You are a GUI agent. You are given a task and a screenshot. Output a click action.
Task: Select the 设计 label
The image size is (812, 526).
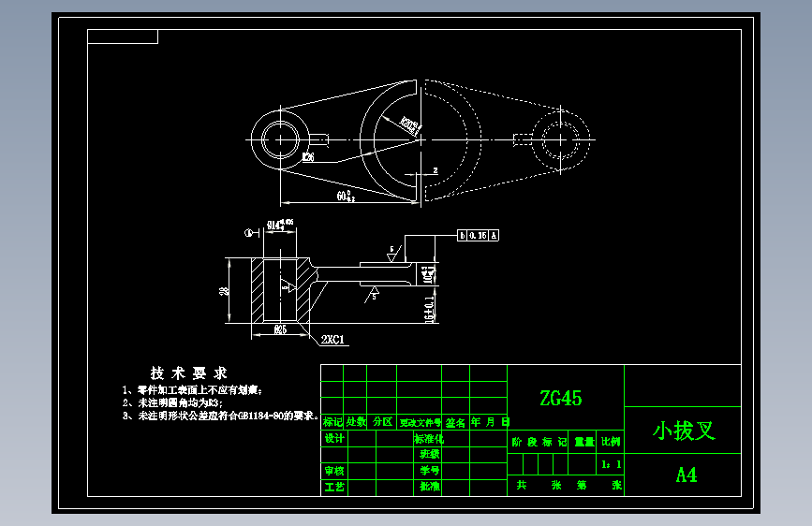point(334,439)
